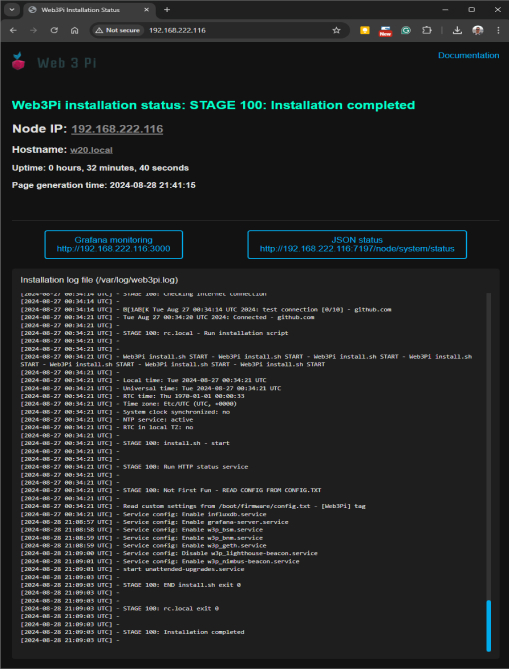
Task: Select the Web3Pi Installation Status tab
Action: (x=88, y=10)
